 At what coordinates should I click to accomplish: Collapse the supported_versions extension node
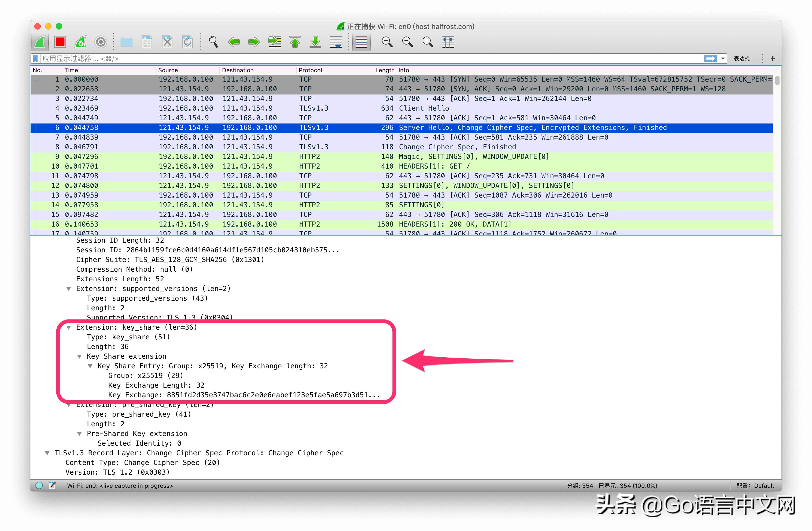69,289
